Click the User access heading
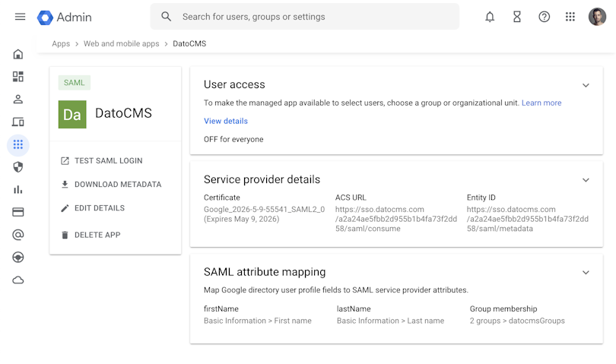616x364 pixels. (234, 84)
